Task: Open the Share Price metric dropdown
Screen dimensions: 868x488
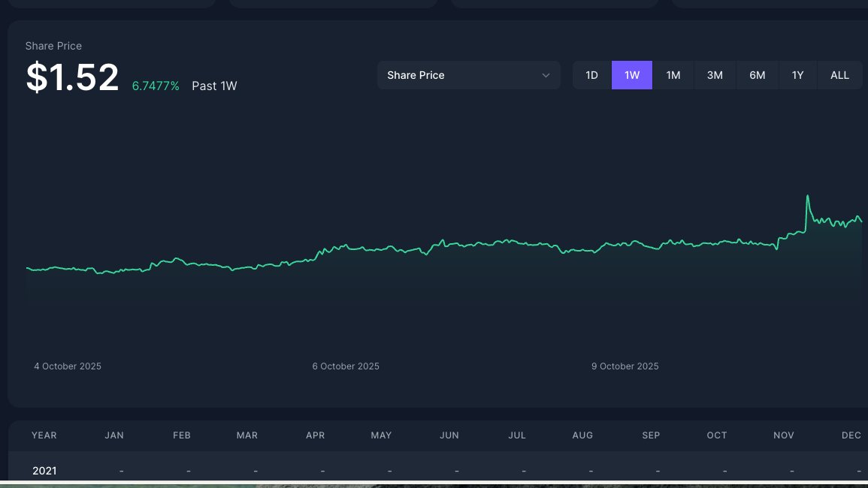Action: point(468,75)
